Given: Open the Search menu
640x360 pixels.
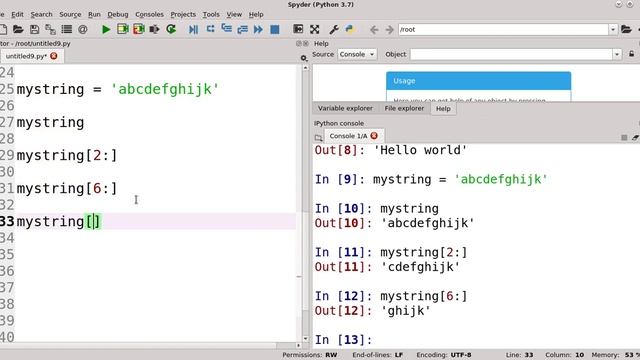Looking at the screenshot, I should tap(41, 14).
